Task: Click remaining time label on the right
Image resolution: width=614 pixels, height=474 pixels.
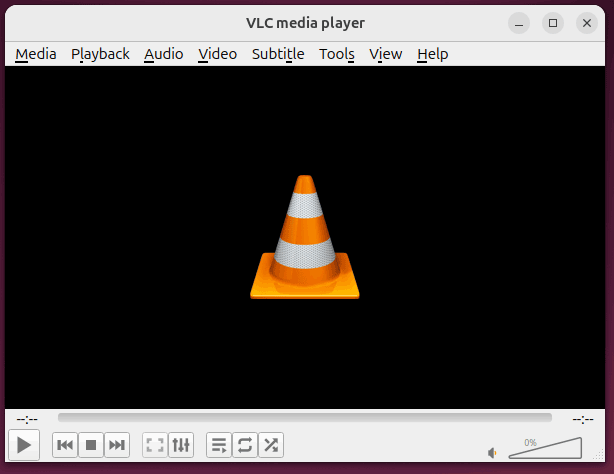Action: pos(583,420)
